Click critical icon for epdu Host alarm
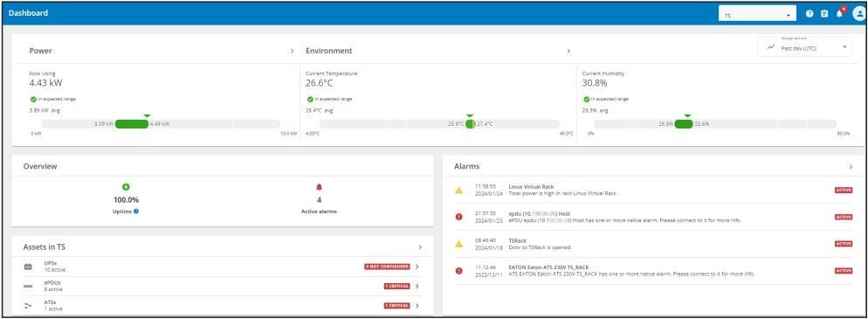The width and height of the screenshot is (868, 319). 458,217
